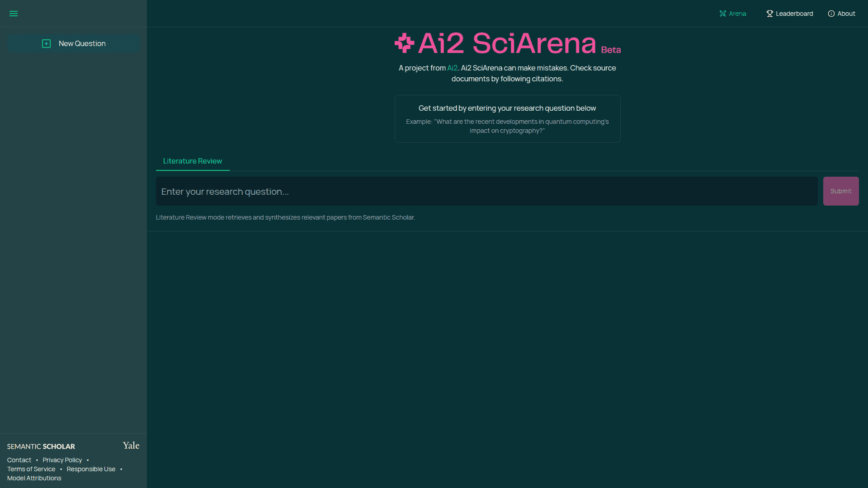
Task: Click the Ai2 SciArena title text
Action: coord(507,43)
